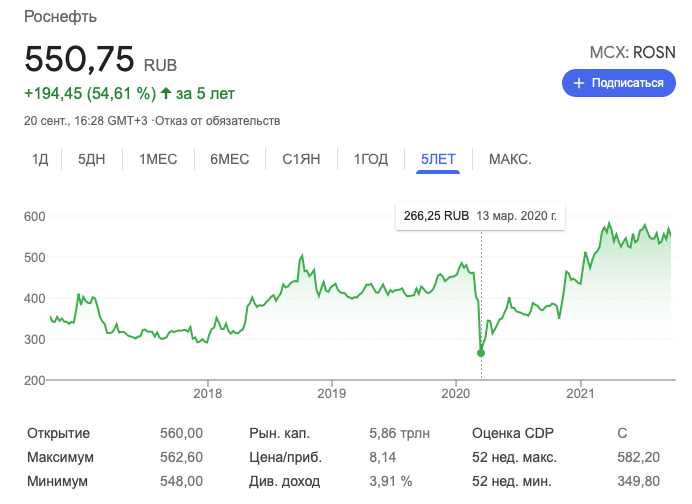The height and width of the screenshot is (504, 692).
Task: Click the 20 сент., 16:28 GMT+3 timestamp
Action: tap(86, 121)
